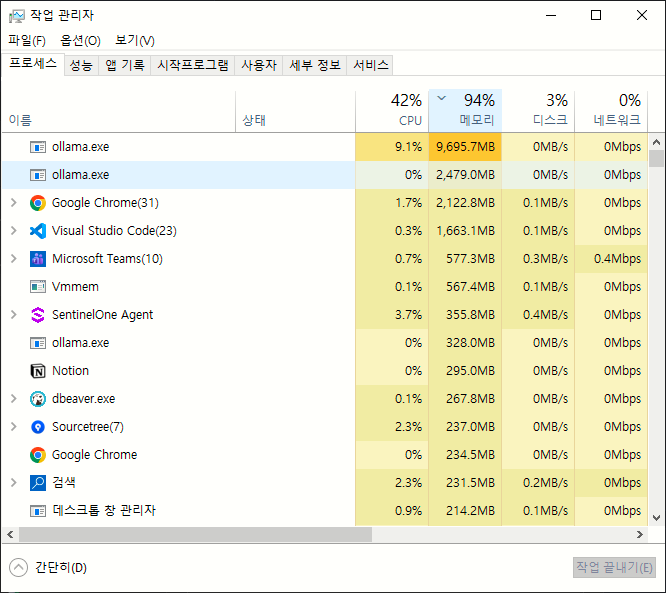
Task: Click the Task Manager title bar icon
Action: pyautogui.click(x=17, y=16)
